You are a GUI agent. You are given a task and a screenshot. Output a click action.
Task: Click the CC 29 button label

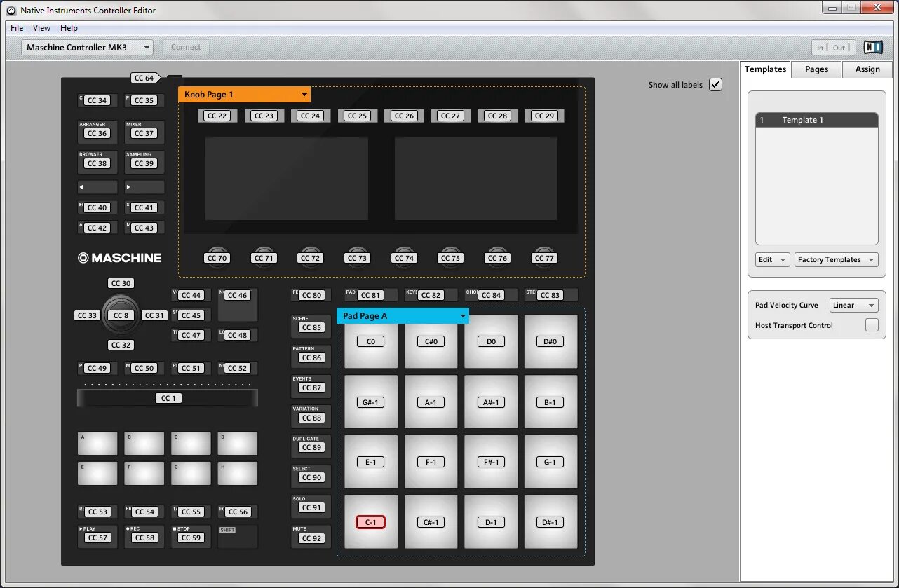544,116
